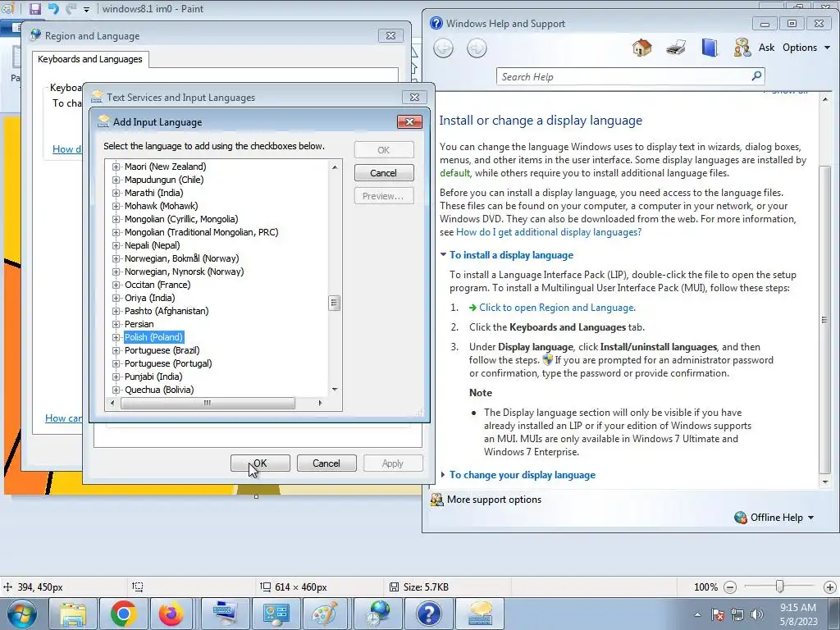The height and width of the screenshot is (630, 840).
Task: Click language list horizontal scrollbar thumb
Action: 208,403
